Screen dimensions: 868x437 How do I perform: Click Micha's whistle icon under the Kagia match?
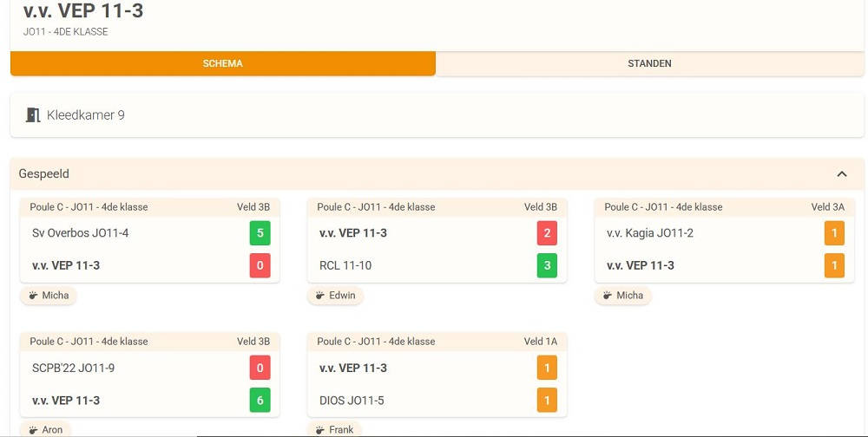coord(608,296)
